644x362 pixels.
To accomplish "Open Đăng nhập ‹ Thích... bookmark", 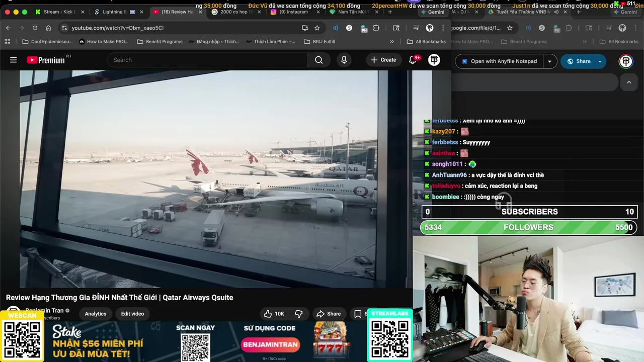I will pos(214,42).
